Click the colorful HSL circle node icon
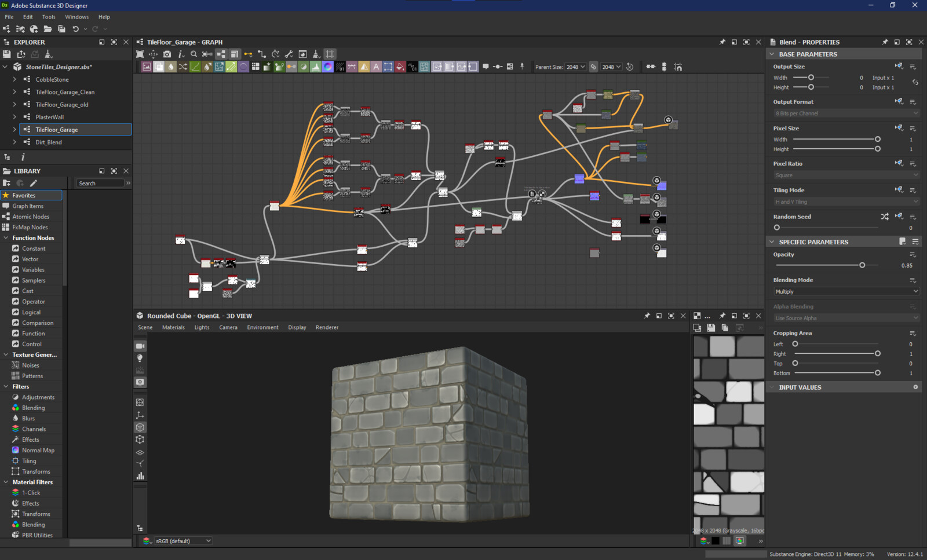The image size is (927, 560). coord(328,67)
